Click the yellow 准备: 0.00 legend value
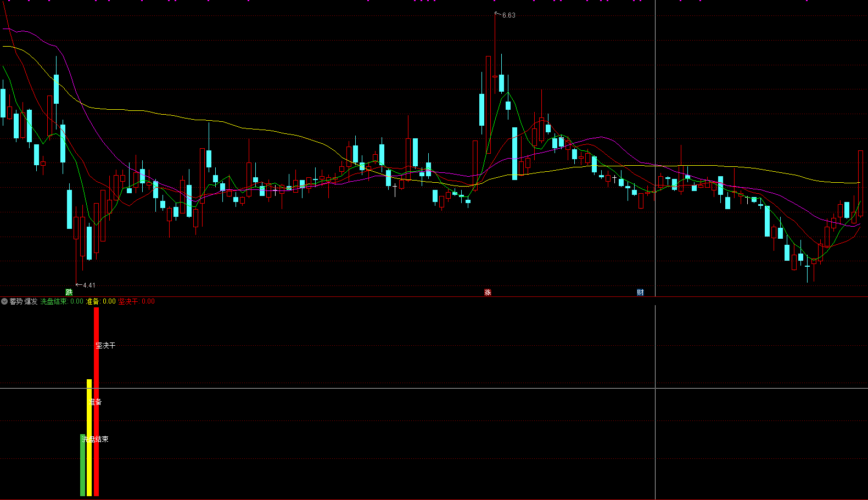This screenshot has width=868, height=500. point(102,301)
